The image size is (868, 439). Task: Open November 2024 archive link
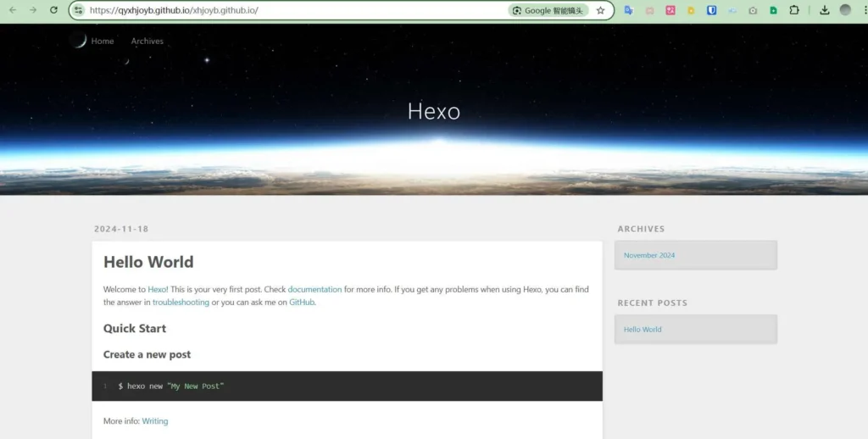click(649, 255)
